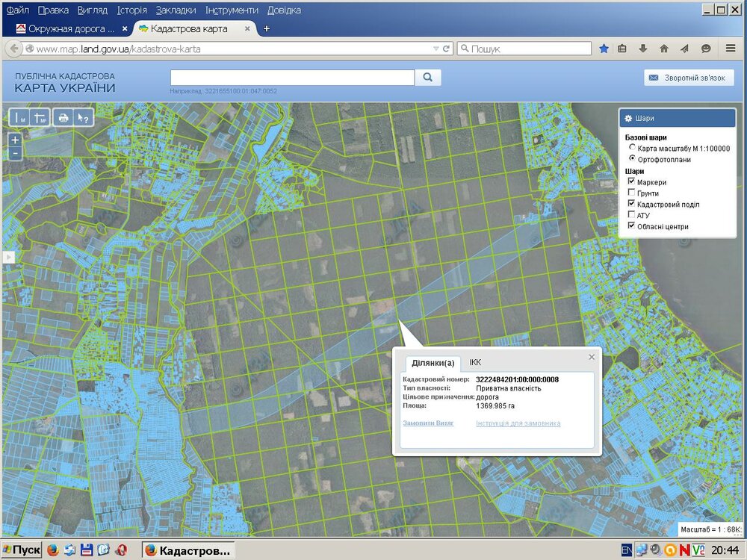
Task: Disable the Маркери layer checkbox
Action: click(632, 182)
